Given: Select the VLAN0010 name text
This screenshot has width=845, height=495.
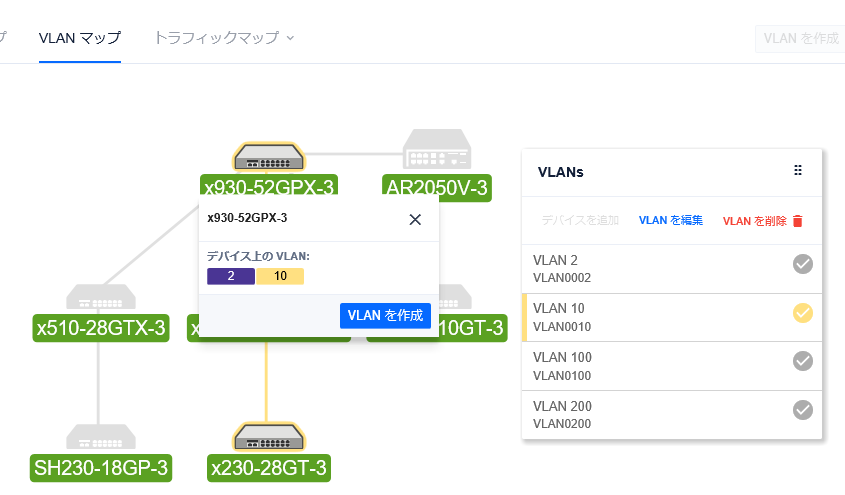Looking at the screenshot, I should [562, 327].
